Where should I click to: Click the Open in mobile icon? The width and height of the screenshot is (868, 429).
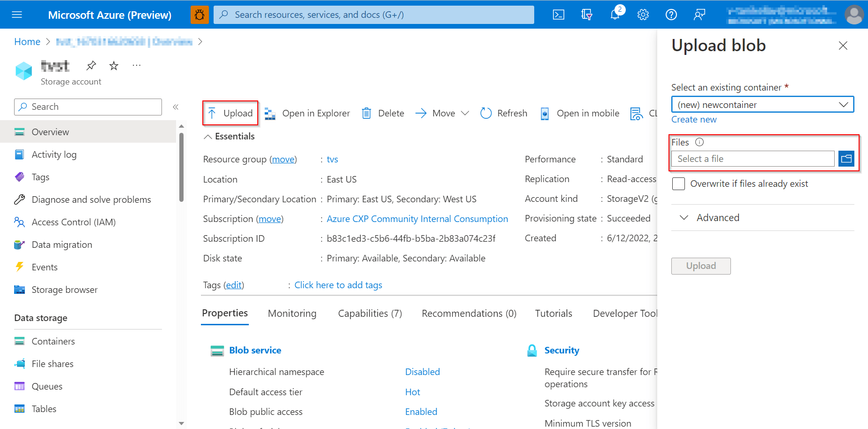[544, 113]
